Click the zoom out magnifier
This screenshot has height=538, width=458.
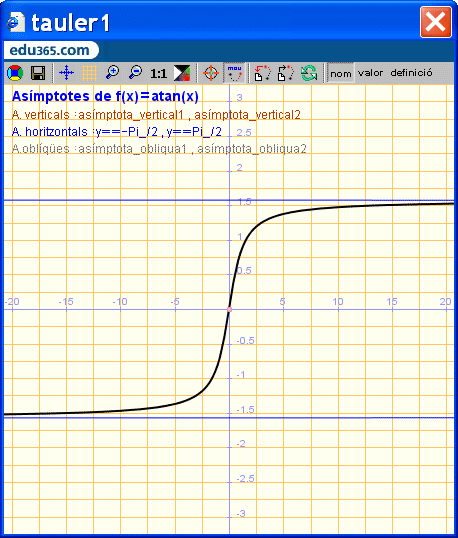point(136,73)
